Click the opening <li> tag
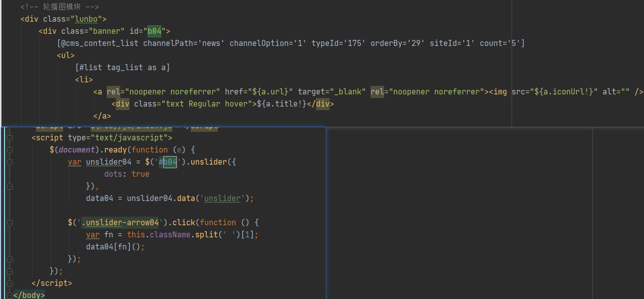 (84, 80)
